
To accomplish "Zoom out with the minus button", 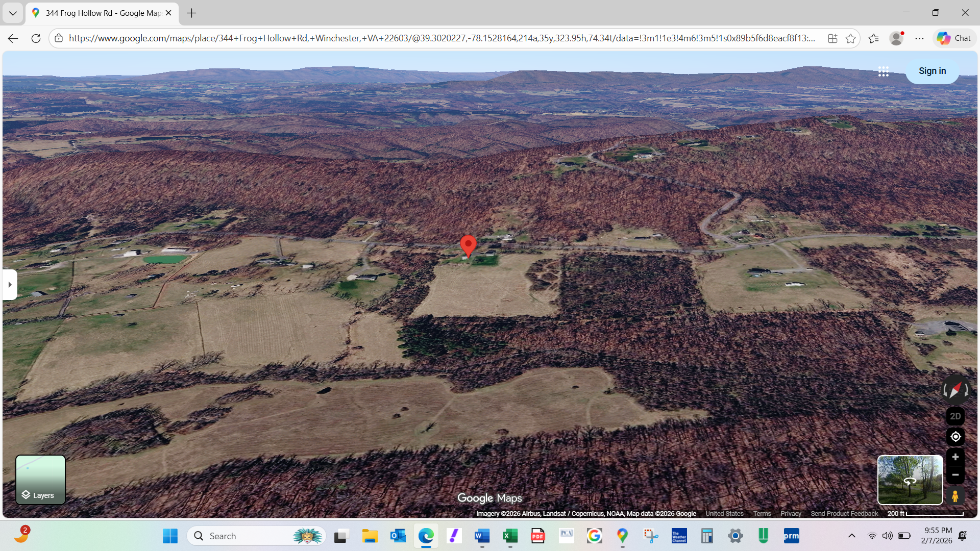I will coord(955,475).
